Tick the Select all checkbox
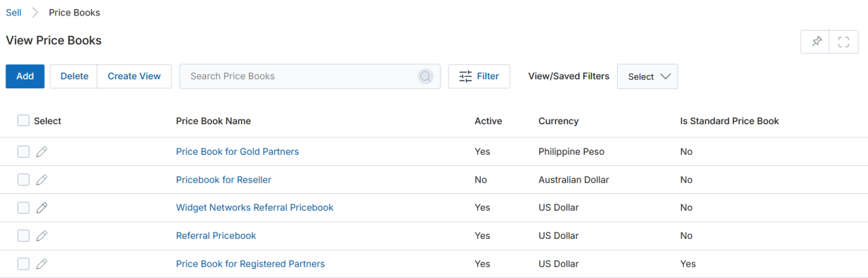 point(23,120)
